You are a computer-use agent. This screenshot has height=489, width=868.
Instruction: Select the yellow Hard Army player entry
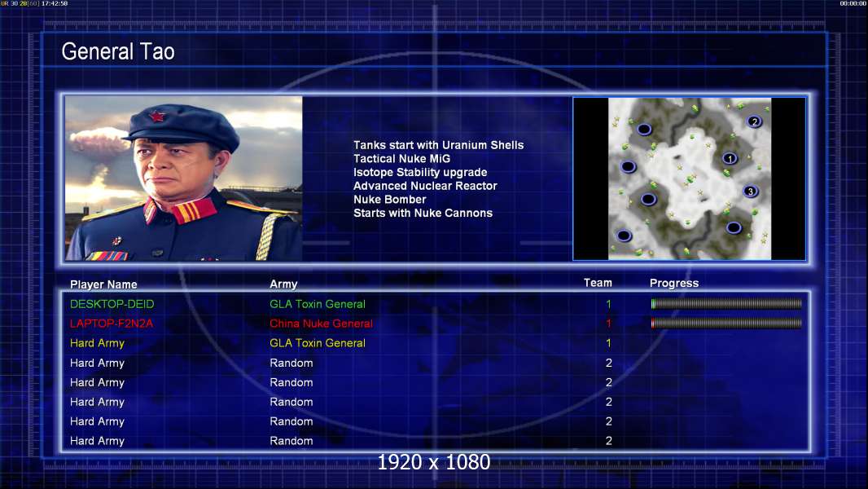pos(97,343)
